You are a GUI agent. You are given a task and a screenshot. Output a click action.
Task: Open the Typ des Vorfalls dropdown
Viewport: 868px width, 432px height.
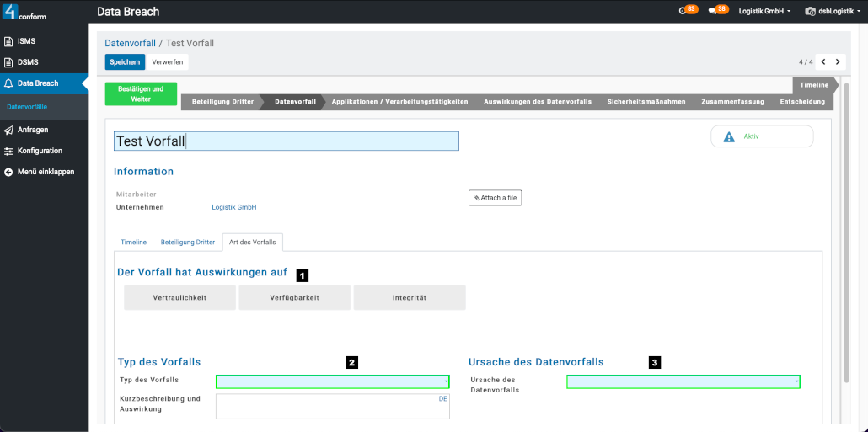click(x=333, y=381)
